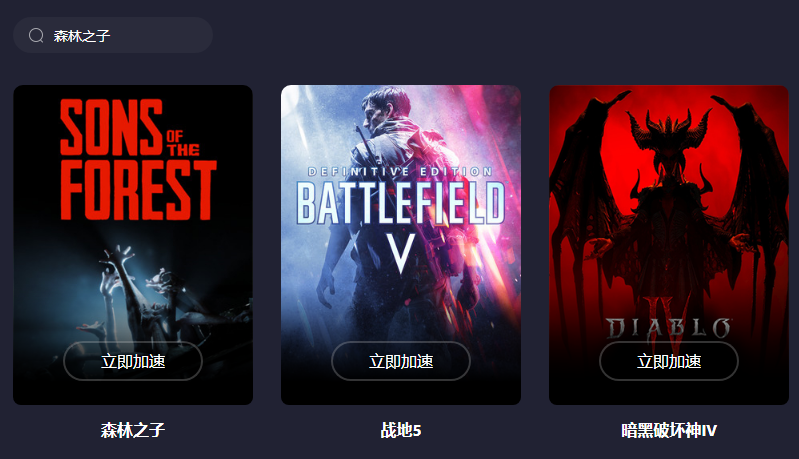
Task: Focus the search field containing 森林之子
Action: (113, 35)
